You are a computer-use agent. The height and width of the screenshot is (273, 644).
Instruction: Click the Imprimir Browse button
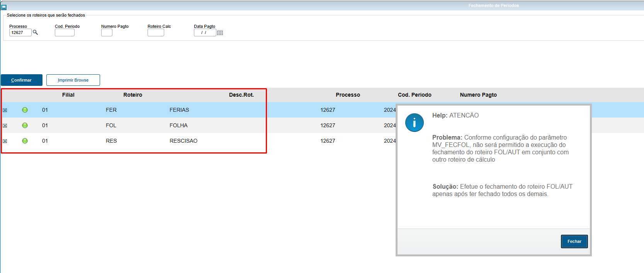[x=73, y=80]
